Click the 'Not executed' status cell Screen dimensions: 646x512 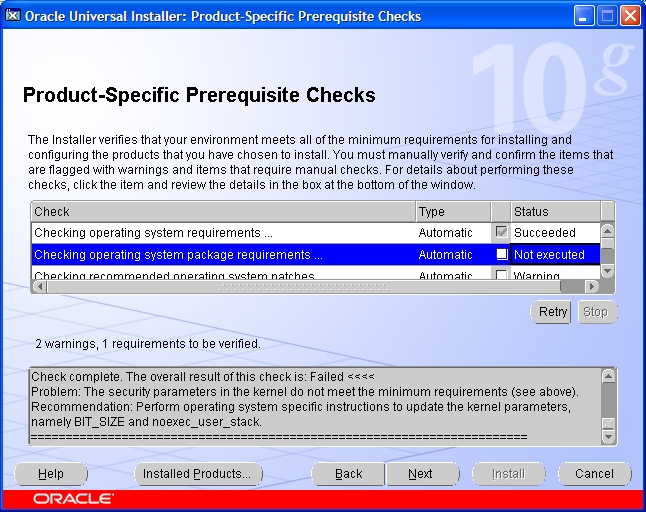coord(555,254)
